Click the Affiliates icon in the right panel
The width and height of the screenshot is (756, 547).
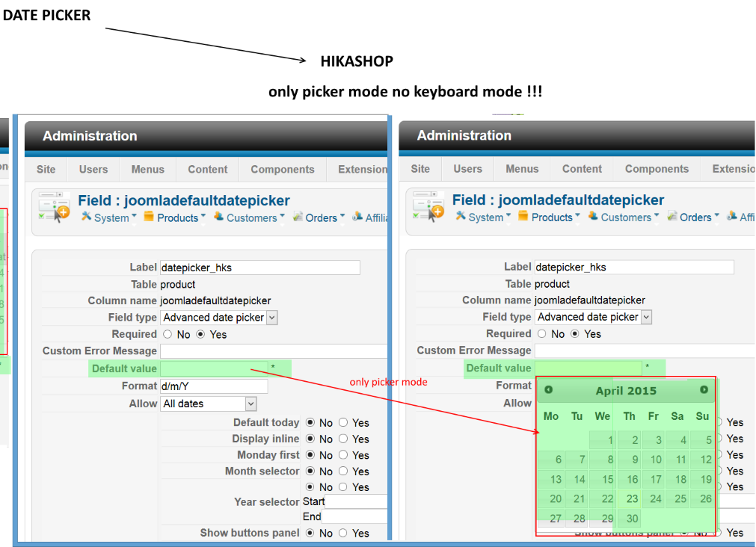click(x=732, y=216)
